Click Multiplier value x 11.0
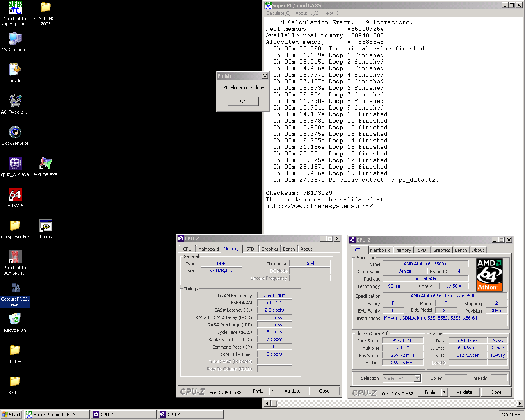Screen dimensions: 525x420 click(x=403, y=348)
